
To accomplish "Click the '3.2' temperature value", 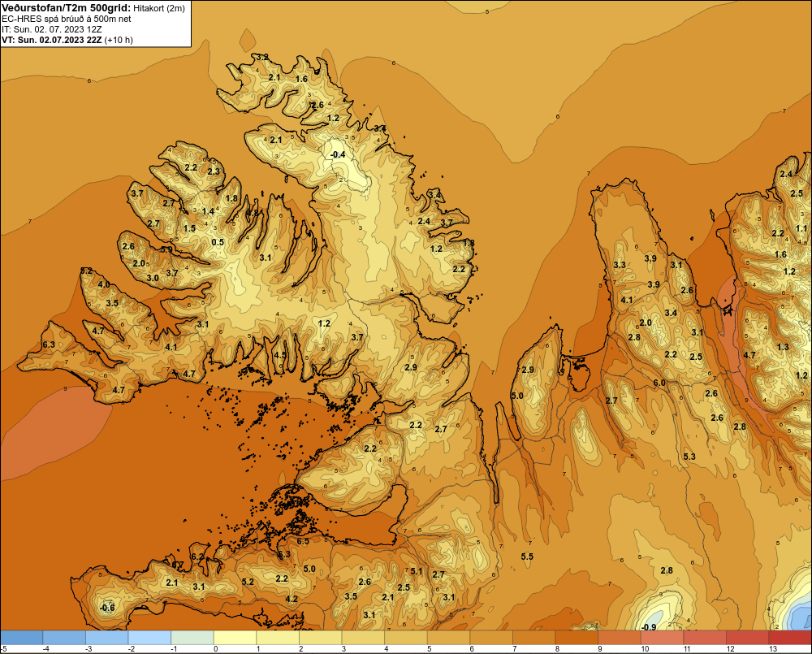I will [x=262, y=57].
